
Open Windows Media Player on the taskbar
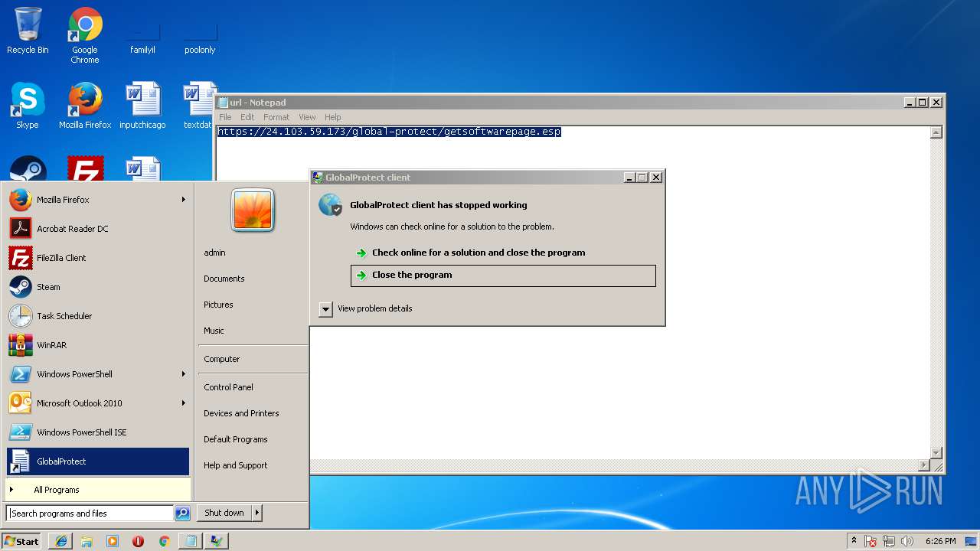(x=113, y=541)
